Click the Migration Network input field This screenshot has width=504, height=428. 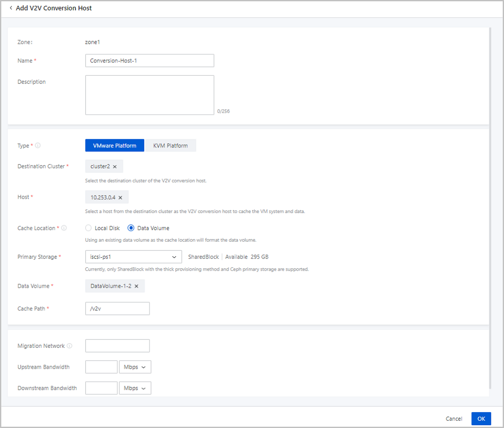point(117,346)
